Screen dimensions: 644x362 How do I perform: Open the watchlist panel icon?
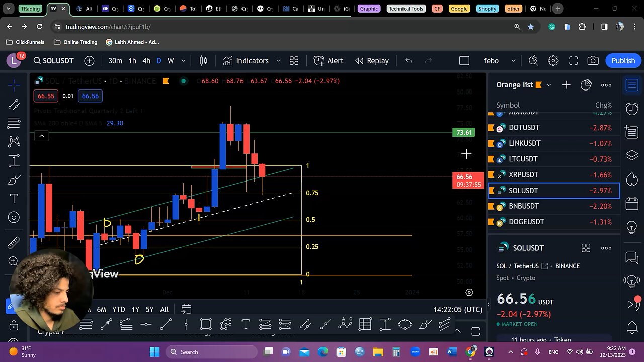pos(632,85)
